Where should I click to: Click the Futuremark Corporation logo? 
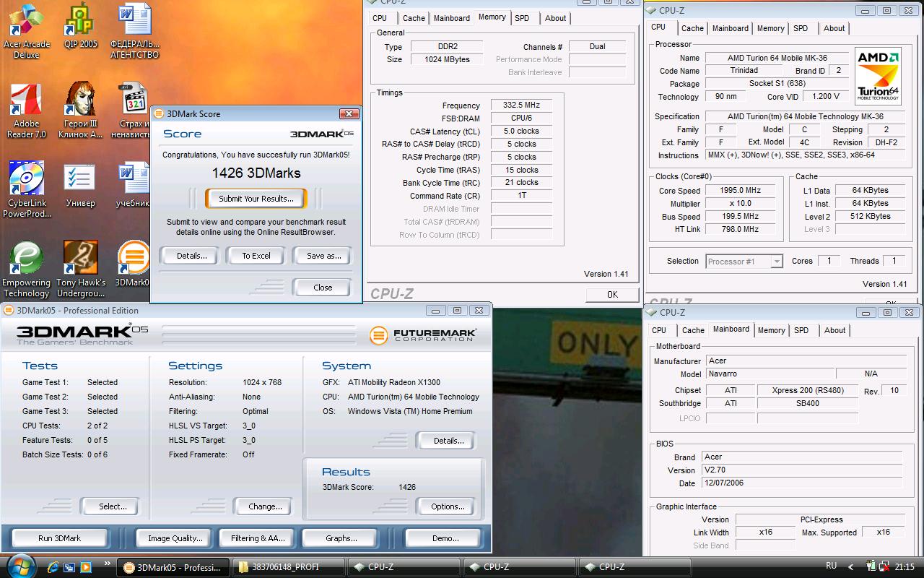(423, 335)
